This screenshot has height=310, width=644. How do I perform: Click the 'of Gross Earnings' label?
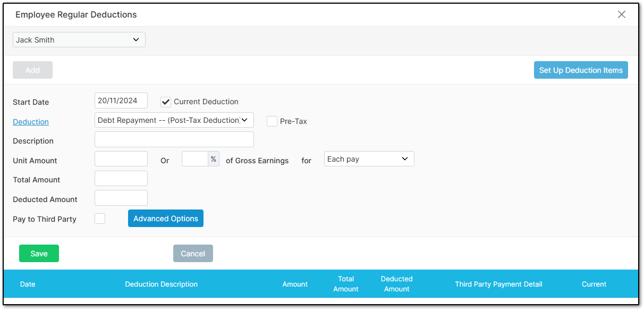point(257,161)
